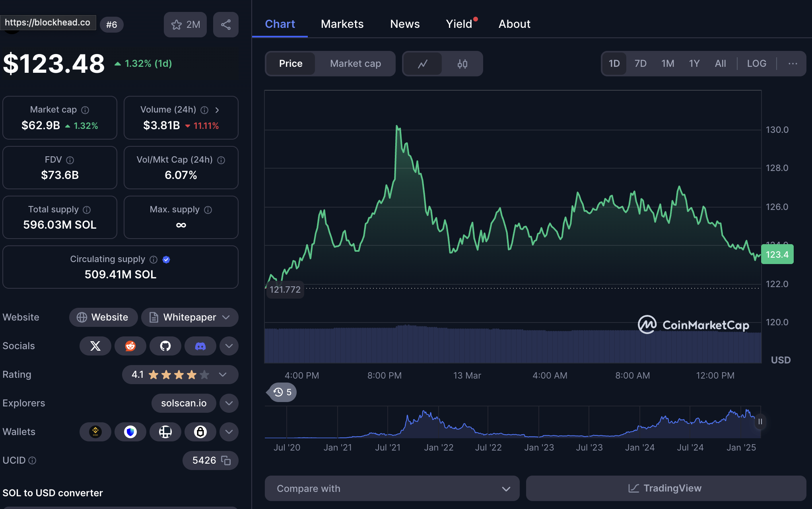Switch to candlestick chart view icon
The image size is (812, 509).
point(462,64)
